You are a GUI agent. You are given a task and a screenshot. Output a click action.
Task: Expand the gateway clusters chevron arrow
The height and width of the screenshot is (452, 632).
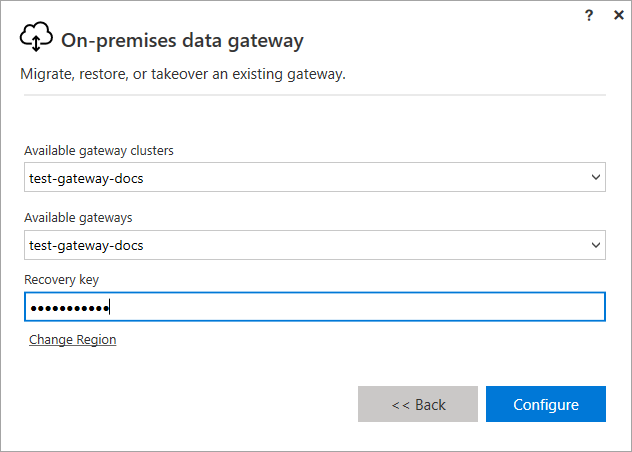[596, 178]
